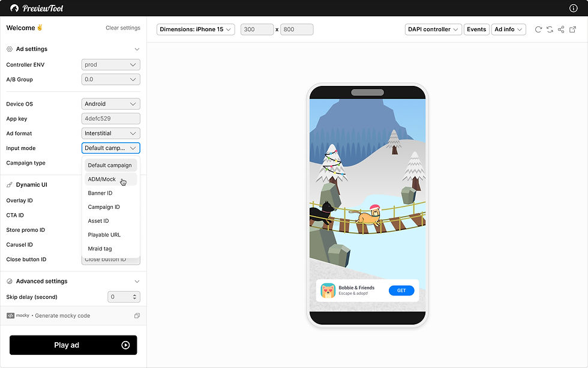The height and width of the screenshot is (368, 588).
Task: Click the Play ad button
Action: 73,345
